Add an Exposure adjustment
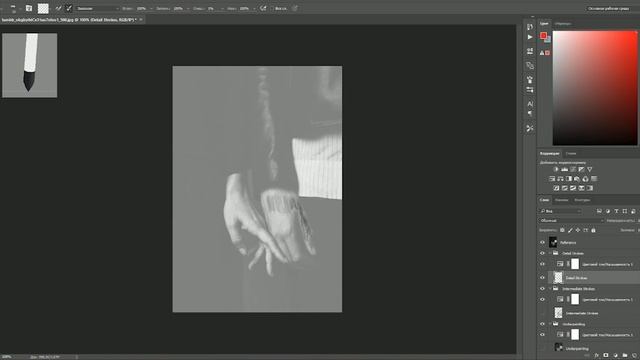This screenshot has height=360, width=640. click(x=581, y=169)
